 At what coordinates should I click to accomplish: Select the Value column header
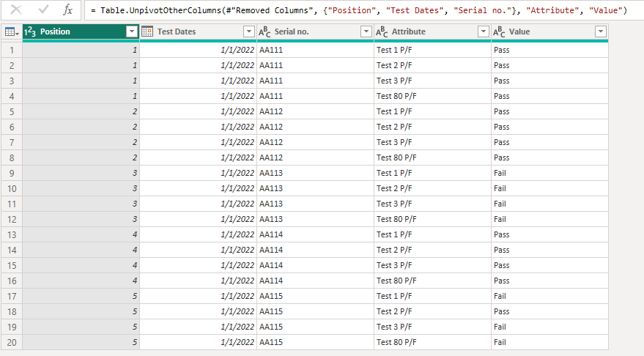[549, 31]
